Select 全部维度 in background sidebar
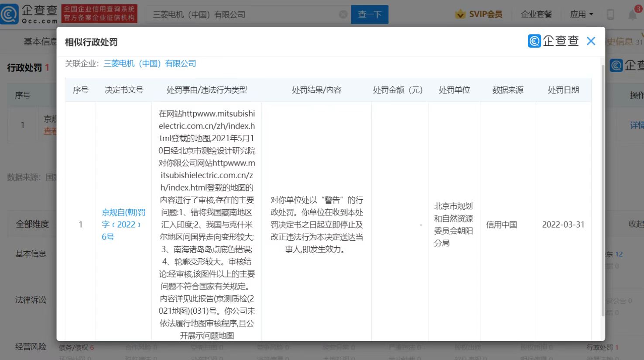 [32, 224]
